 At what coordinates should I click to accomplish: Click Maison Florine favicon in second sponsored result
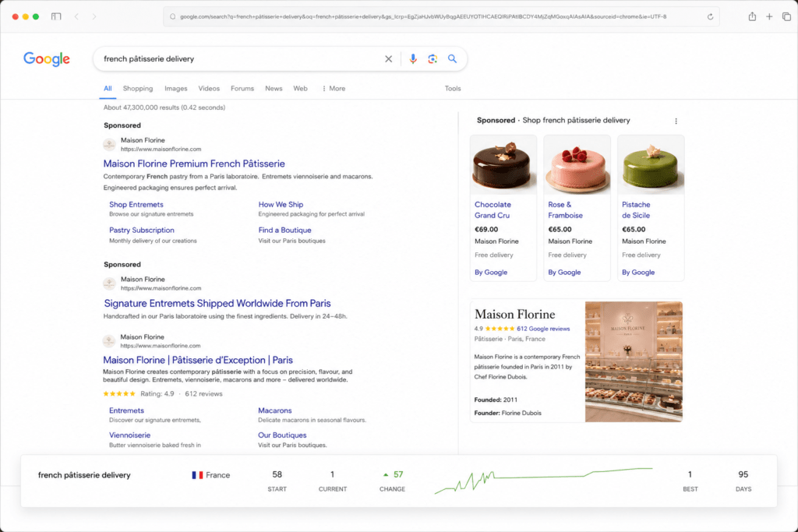[x=109, y=284]
